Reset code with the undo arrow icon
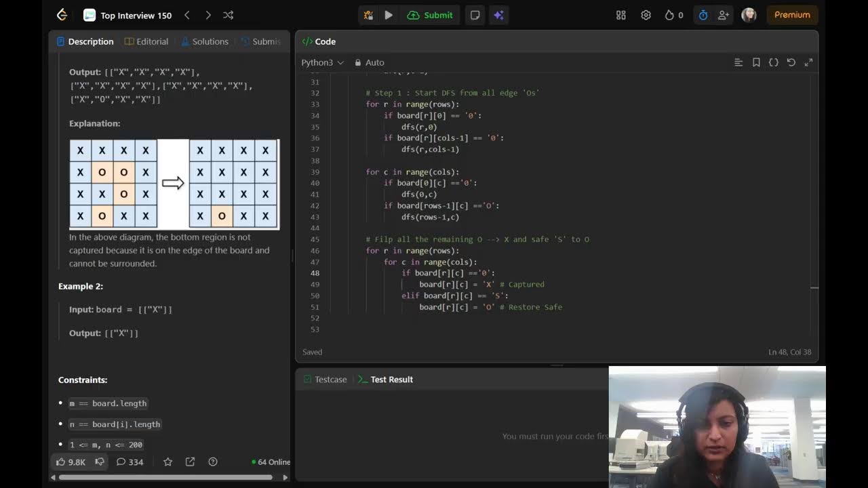868x488 pixels. (791, 62)
